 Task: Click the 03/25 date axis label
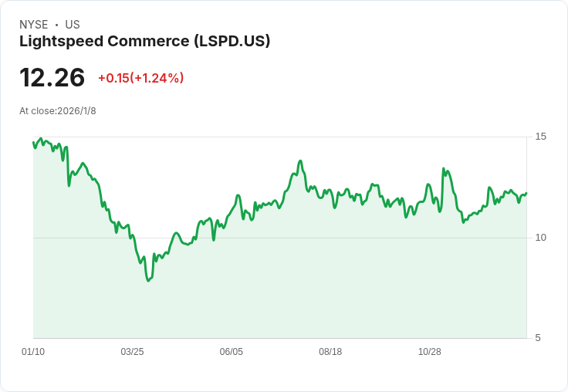[x=132, y=352]
